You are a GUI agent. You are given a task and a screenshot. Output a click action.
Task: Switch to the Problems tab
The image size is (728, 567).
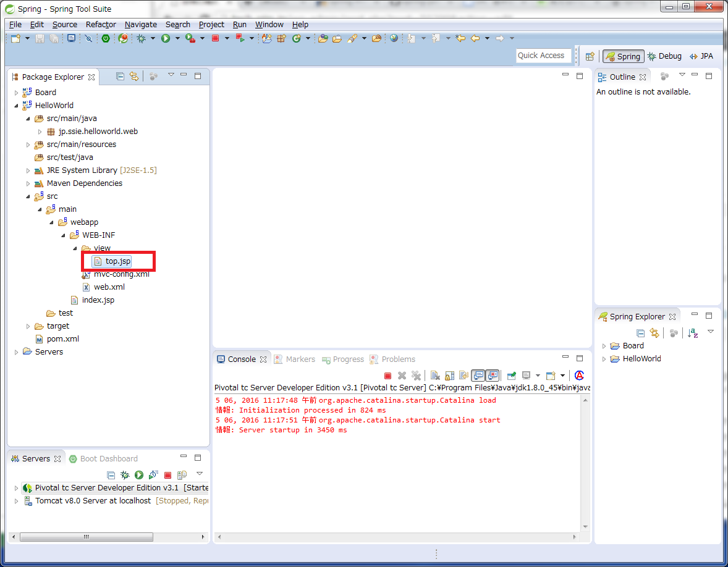click(x=397, y=359)
